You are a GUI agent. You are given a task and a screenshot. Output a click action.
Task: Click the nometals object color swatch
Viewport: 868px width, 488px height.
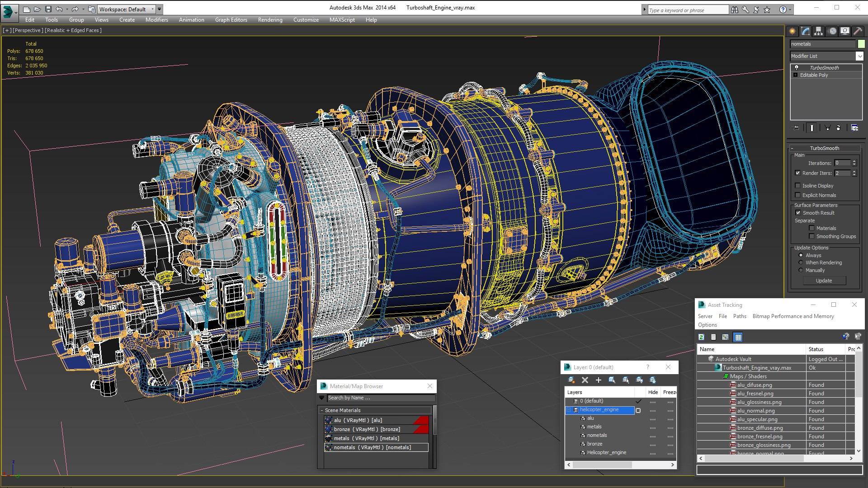(x=861, y=44)
